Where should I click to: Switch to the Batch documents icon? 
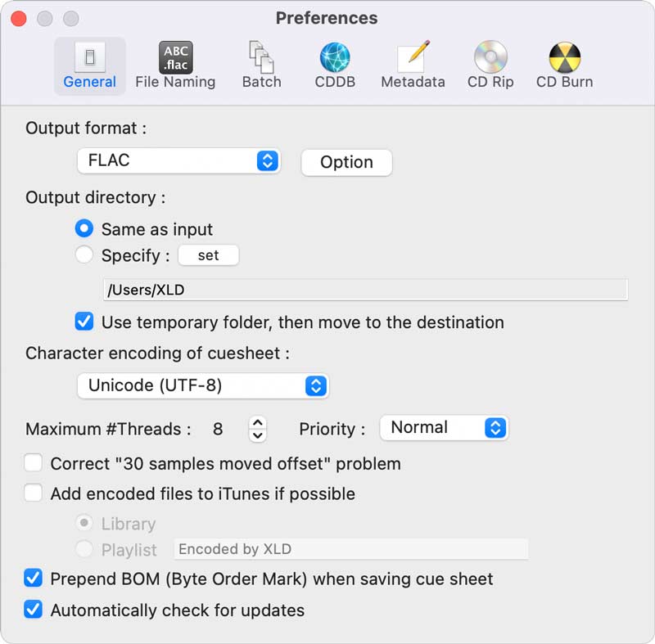click(x=262, y=56)
